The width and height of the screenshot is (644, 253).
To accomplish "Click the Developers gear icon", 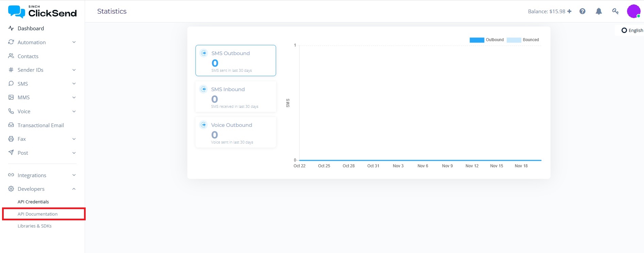I will (x=11, y=189).
